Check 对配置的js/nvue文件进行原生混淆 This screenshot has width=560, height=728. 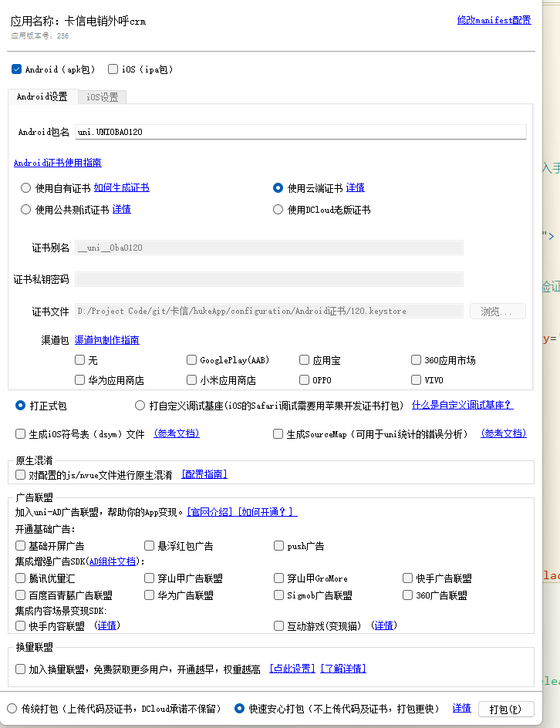point(21,475)
